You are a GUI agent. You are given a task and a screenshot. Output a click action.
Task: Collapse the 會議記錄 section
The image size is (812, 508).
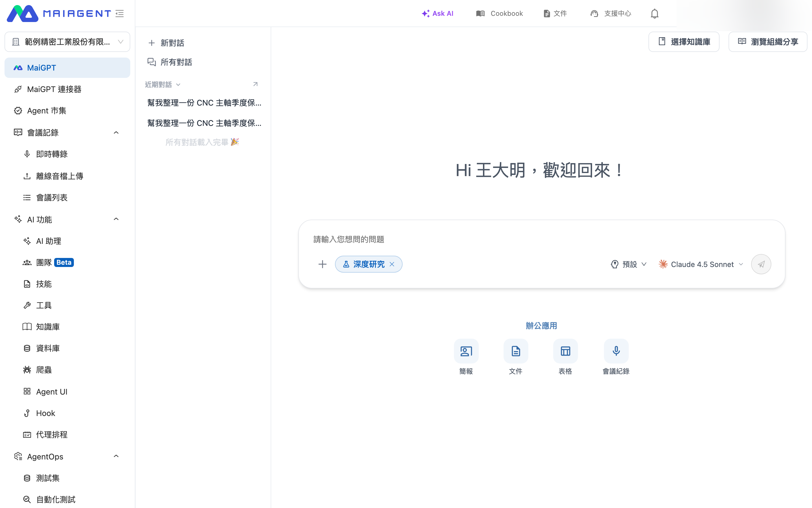[x=116, y=132]
